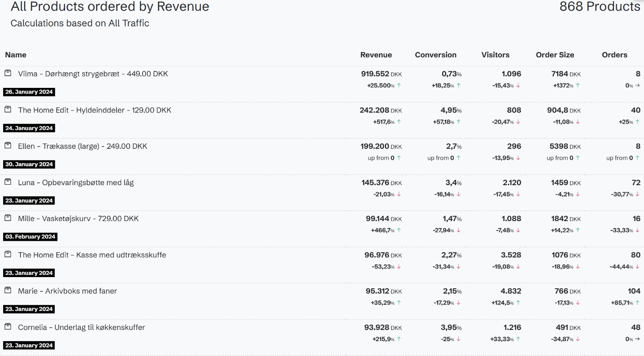Open The Home Edit – Kasse med udtræksskuffe
The width and height of the screenshot is (644, 356).
[92, 255]
